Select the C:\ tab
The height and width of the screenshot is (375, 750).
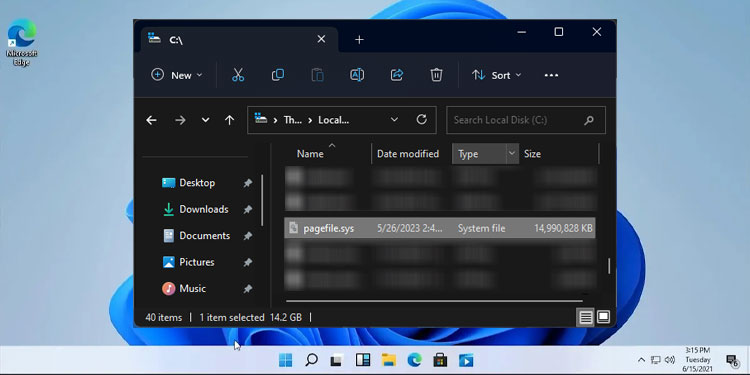[x=239, y=40]
